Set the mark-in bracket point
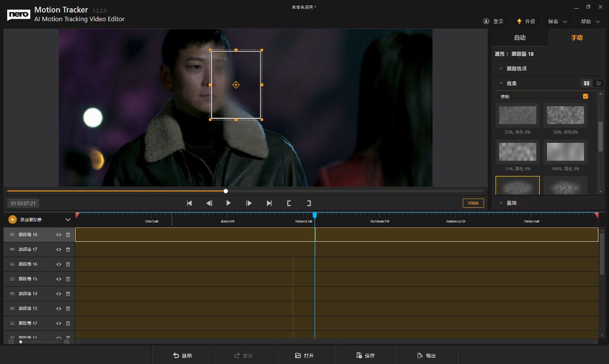This screenshot has width=609, height=364. click(x=289, y=203)
